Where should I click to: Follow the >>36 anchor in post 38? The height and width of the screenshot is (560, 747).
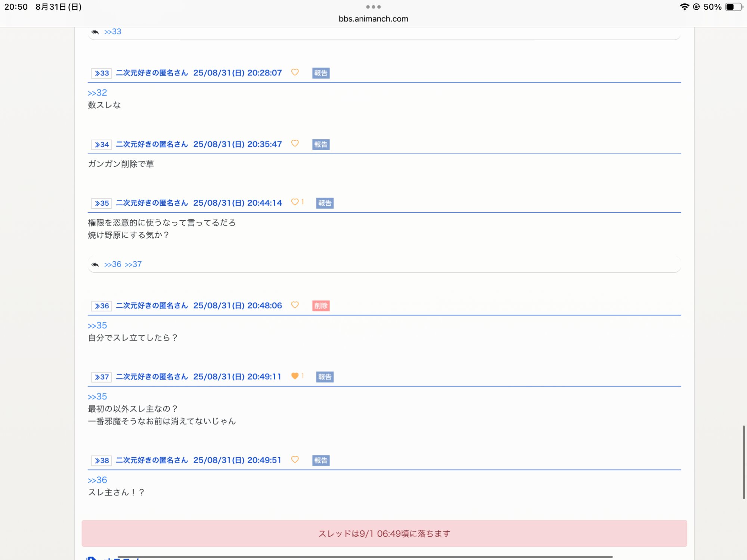click(x=97, y=480)
